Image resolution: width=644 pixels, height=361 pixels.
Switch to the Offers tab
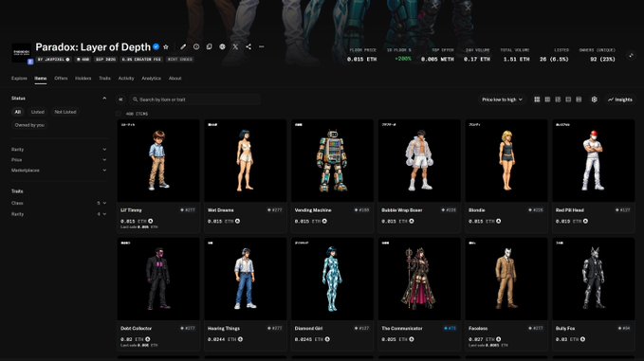(x=61, y=78)
